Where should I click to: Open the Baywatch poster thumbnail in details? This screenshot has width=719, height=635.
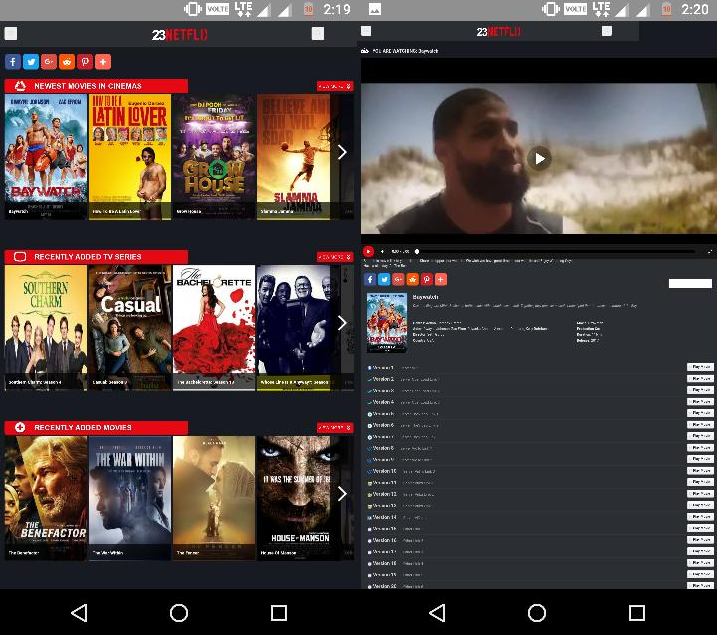pyautogui.click(x=387, y=322)
